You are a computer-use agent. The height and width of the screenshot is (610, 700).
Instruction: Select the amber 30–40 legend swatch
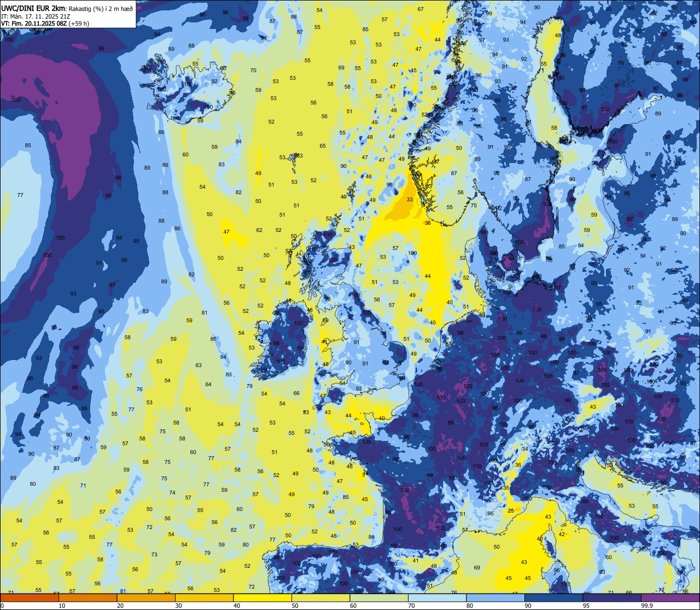pyautogui.click(x=204, y=598)
